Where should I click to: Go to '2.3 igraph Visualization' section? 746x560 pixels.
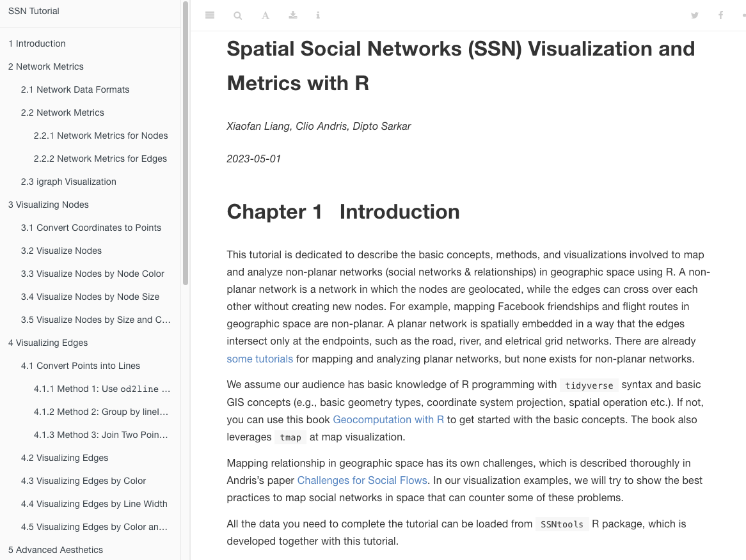[x=68, y=182]
